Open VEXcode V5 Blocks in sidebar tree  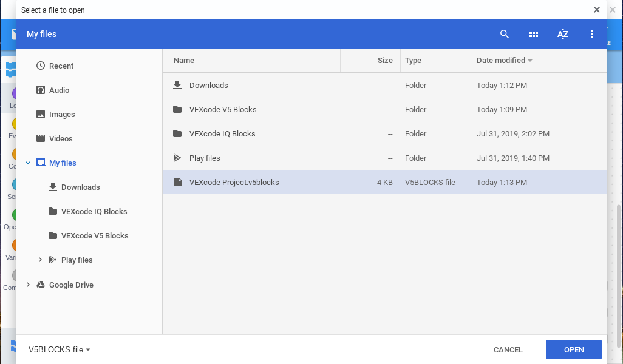95,236
